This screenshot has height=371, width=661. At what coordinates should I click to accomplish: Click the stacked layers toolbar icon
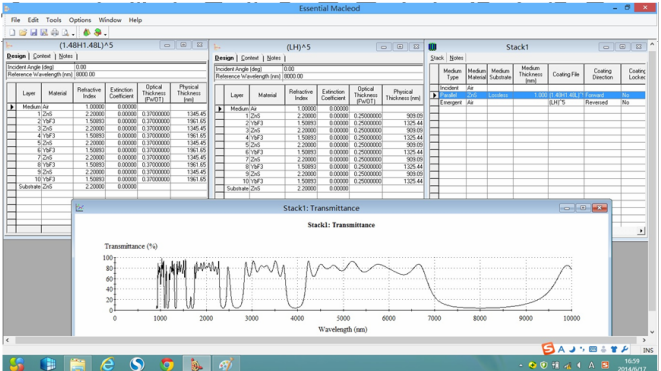(x=98, y=32)
